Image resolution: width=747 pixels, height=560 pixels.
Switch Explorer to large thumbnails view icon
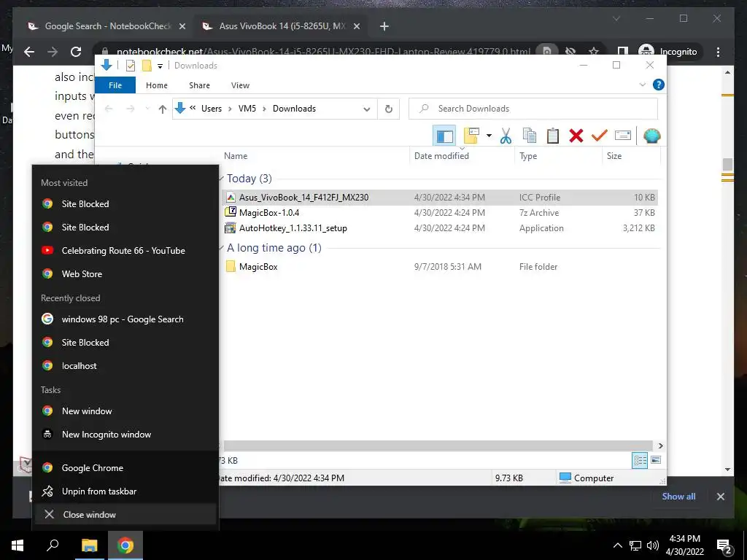click(656, 460)
